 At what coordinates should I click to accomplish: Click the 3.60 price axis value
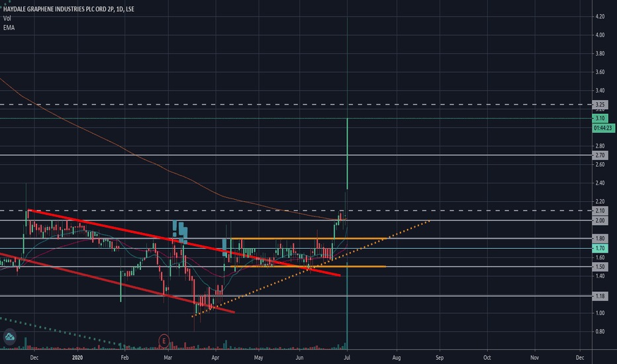click(x=600, y=72)
